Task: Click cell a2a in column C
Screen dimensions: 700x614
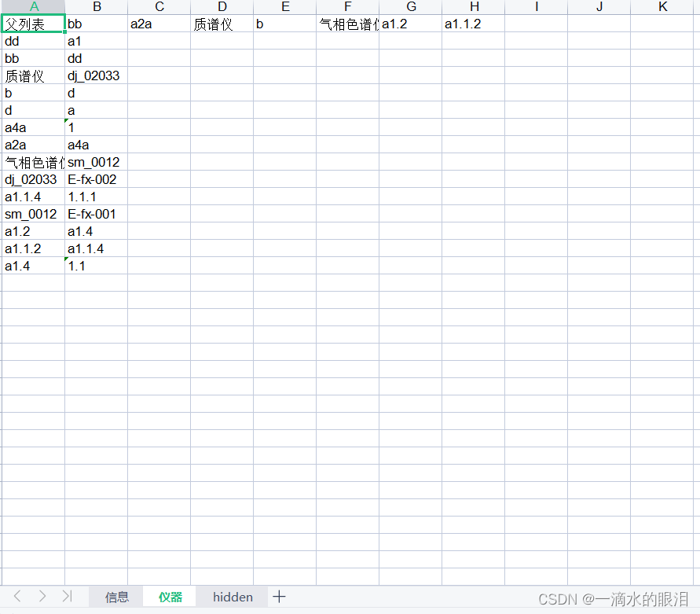Action: (159, 24)
